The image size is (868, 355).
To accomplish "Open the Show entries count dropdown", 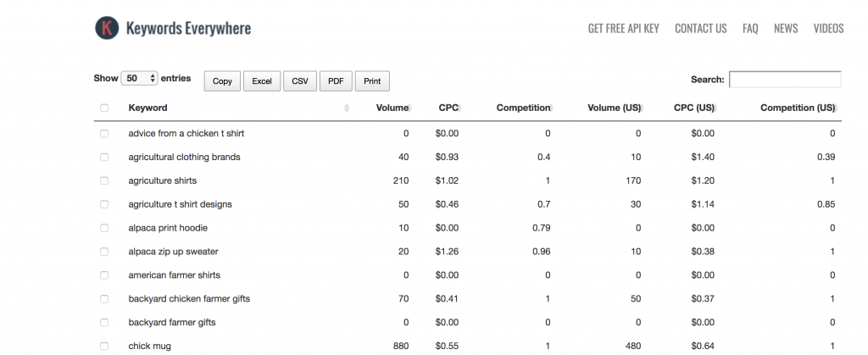I will click(140, 79).
